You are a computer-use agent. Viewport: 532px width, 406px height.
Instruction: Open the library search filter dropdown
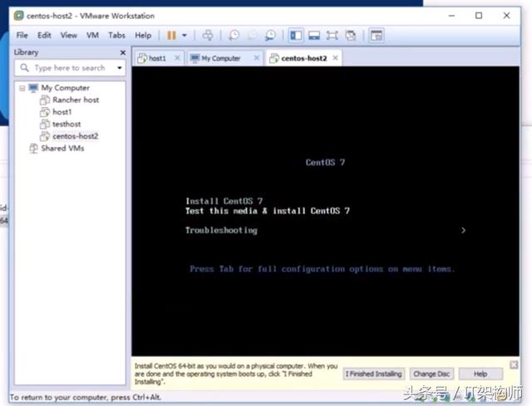tap(120, 68)
